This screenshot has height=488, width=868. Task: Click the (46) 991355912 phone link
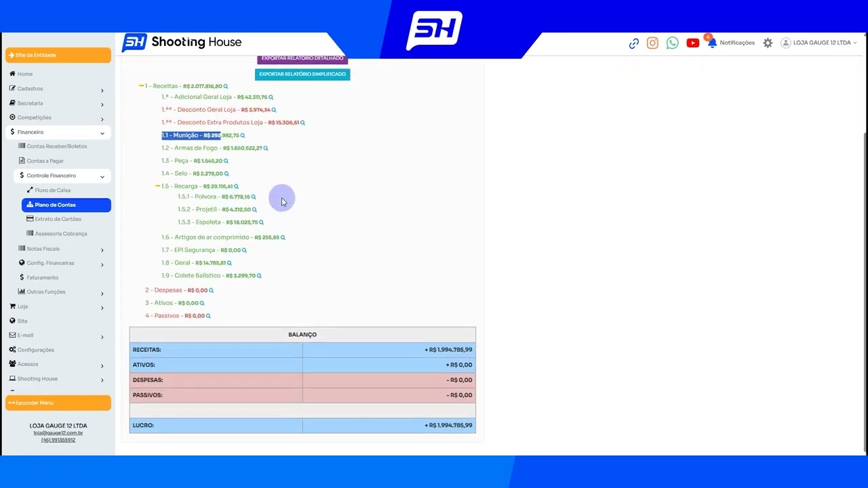point(58,440)
